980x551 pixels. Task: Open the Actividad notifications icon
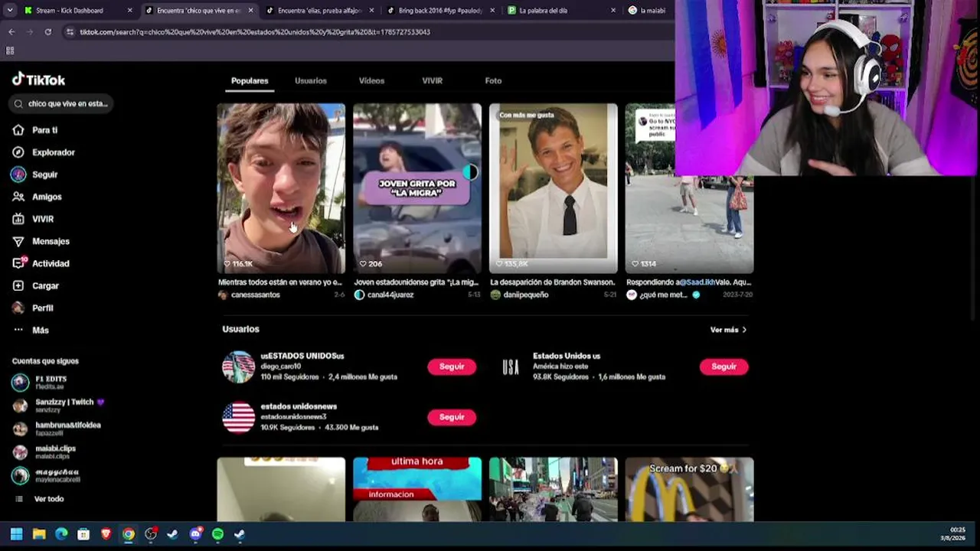[x=18, y=263]
